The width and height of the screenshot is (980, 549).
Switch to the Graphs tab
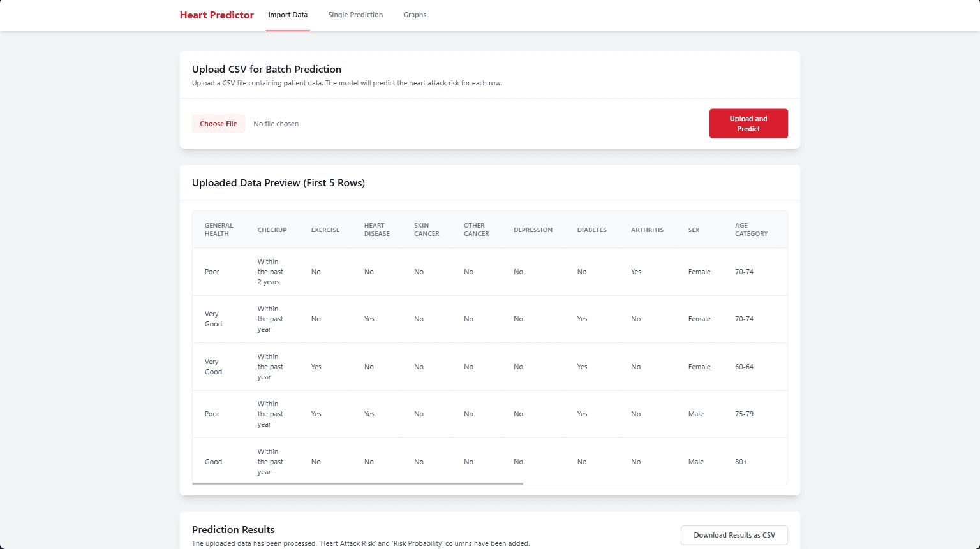tap(415, 15)
